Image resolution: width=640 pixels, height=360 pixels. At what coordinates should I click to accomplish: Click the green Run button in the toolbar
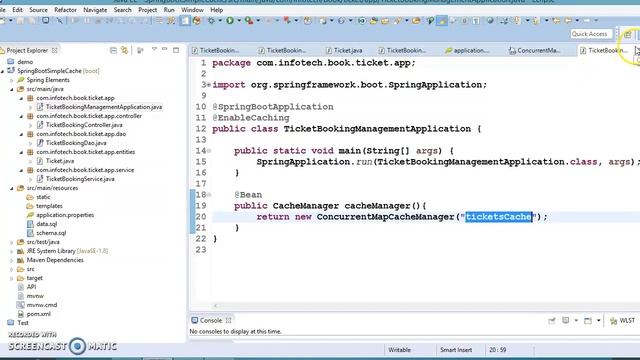[x=230, y=20]
